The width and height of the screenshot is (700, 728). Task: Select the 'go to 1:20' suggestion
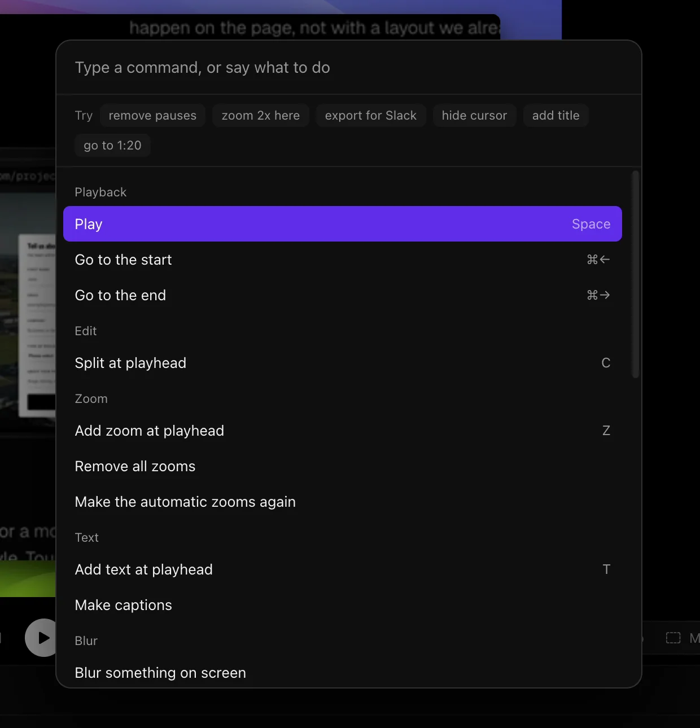pos(112,146)
